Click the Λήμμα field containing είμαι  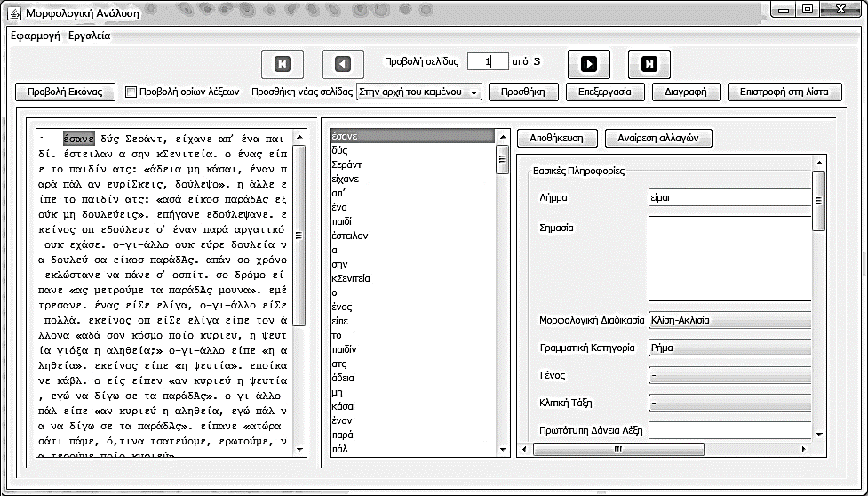(x=729, y=197)
